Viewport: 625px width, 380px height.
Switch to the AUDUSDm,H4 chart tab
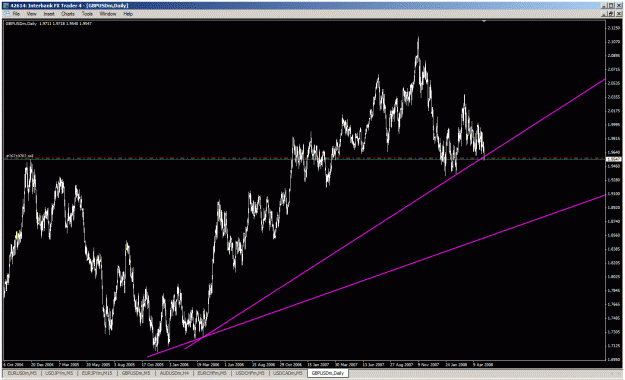(174, 373)
